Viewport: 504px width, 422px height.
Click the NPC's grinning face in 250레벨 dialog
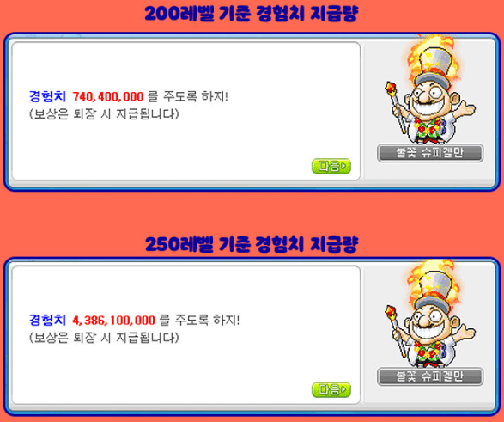429,324
